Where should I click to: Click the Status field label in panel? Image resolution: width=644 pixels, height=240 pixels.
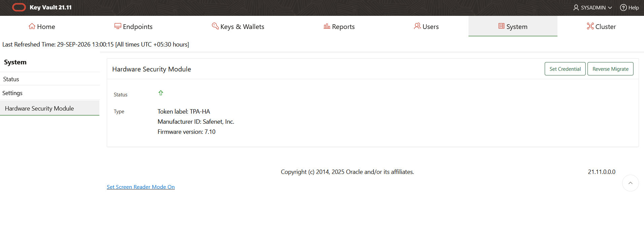(121, 95)
